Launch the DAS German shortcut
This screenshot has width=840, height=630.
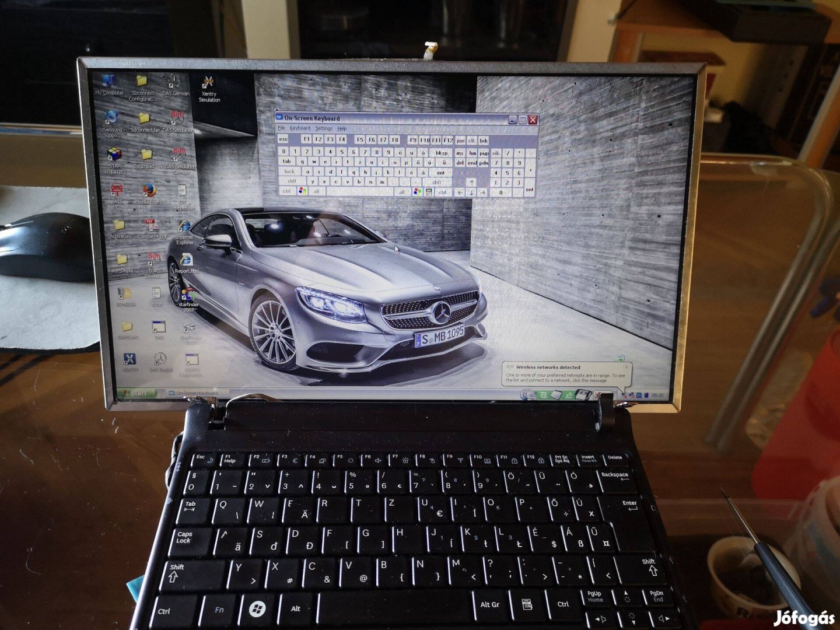[x=176, y=83]
